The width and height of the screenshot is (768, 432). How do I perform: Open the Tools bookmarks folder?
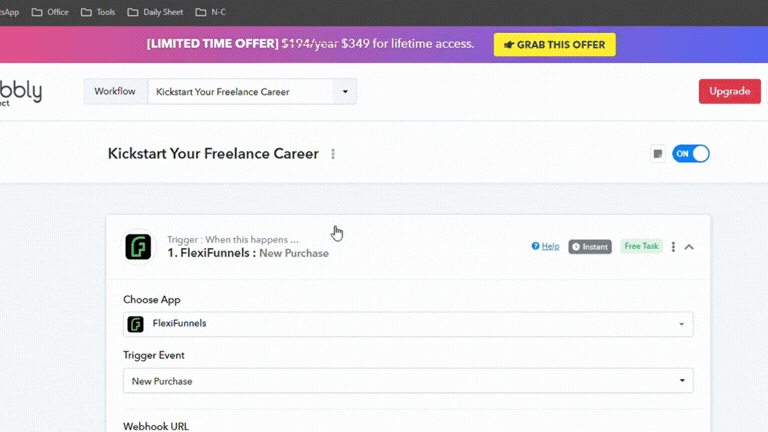98,12
